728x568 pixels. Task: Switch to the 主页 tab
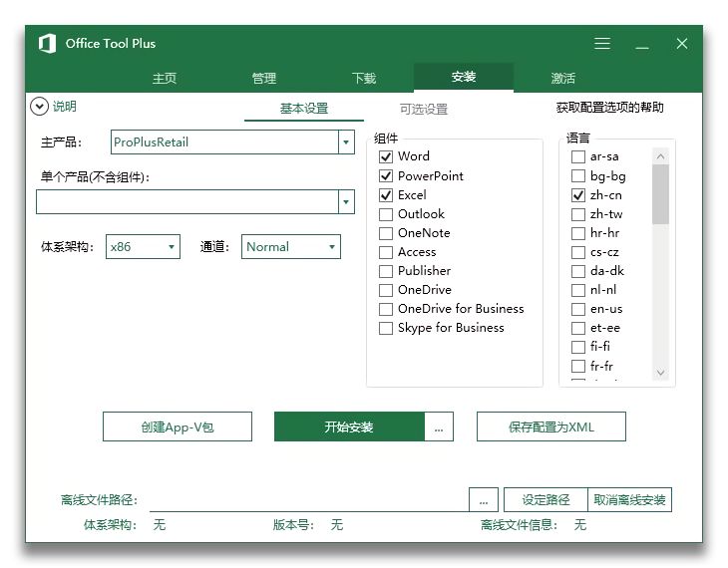[x=165, y=78]
